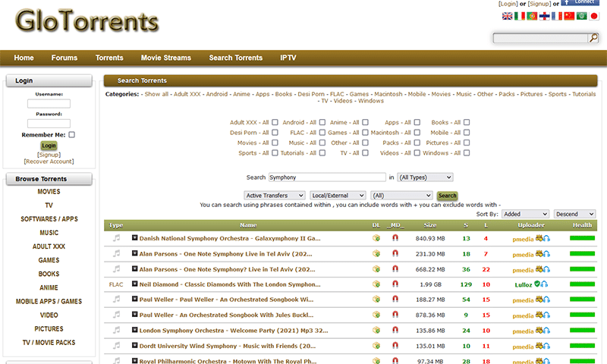Go to the Forums menu item
The height and width of the screenshot is (364, 607).
pos(64,58)
